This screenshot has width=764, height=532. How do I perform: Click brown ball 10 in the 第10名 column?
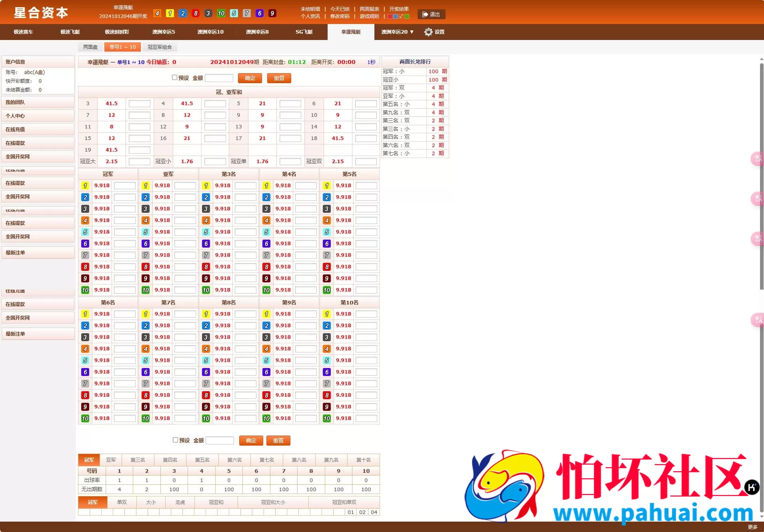pos(326,418)
